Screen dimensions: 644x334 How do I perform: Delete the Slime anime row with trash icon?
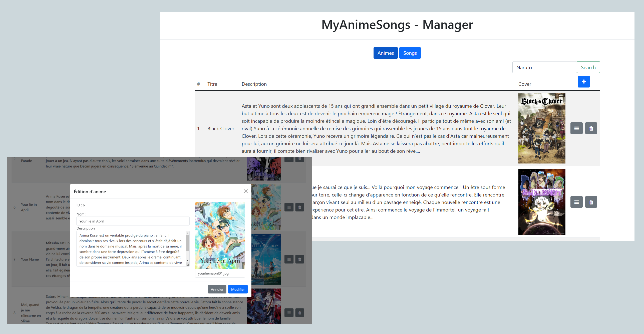(x=300, y=313)
